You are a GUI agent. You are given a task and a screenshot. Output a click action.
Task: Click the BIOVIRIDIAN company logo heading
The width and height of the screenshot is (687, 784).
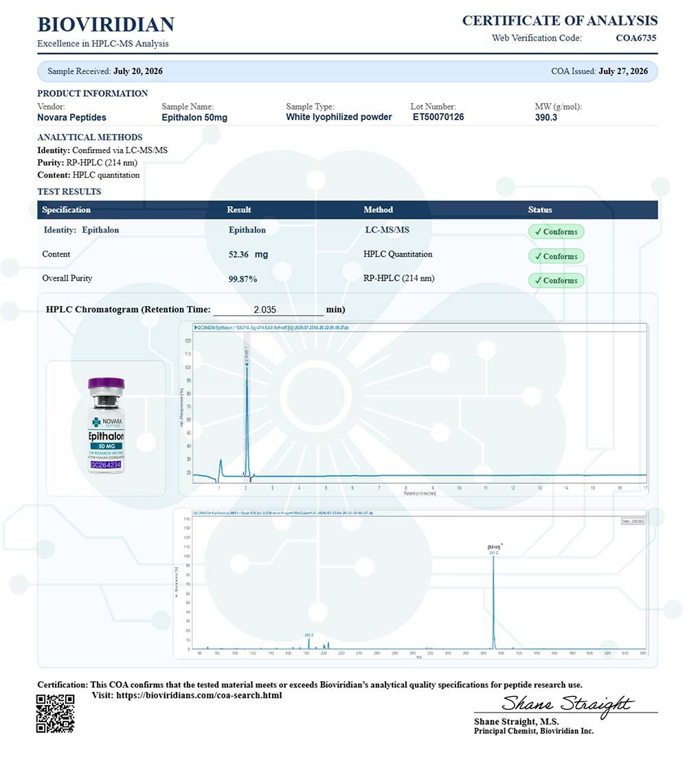pyautogui.click(x=106, y=25)
